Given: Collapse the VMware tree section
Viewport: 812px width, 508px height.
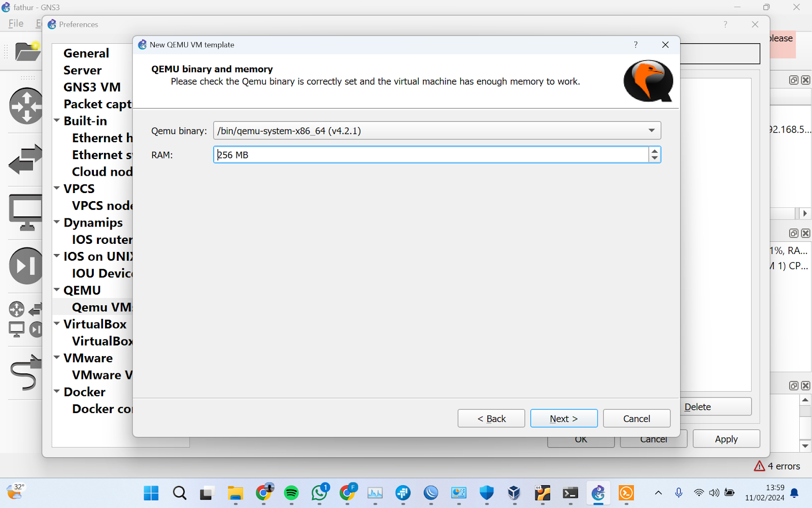Looking at the screenshot, I should pos(57,358).
